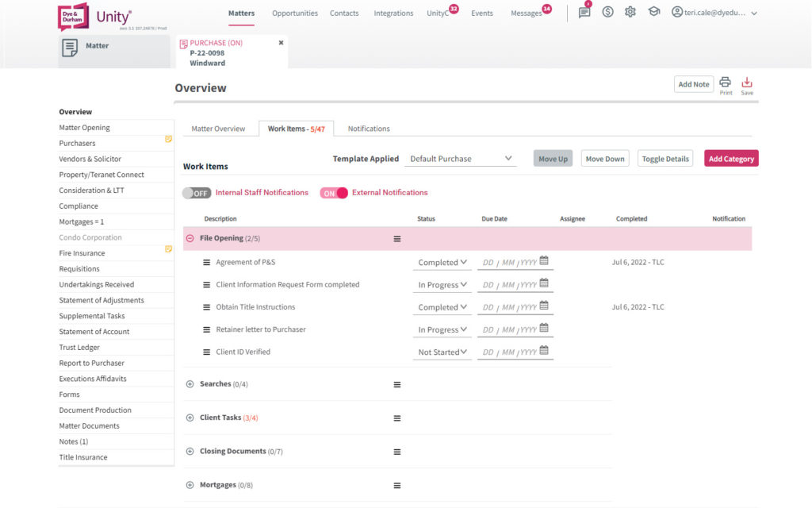Open the Print tool in the Overview header
The height and width of the screenshot is (508, 812).
tap(725, 83)
